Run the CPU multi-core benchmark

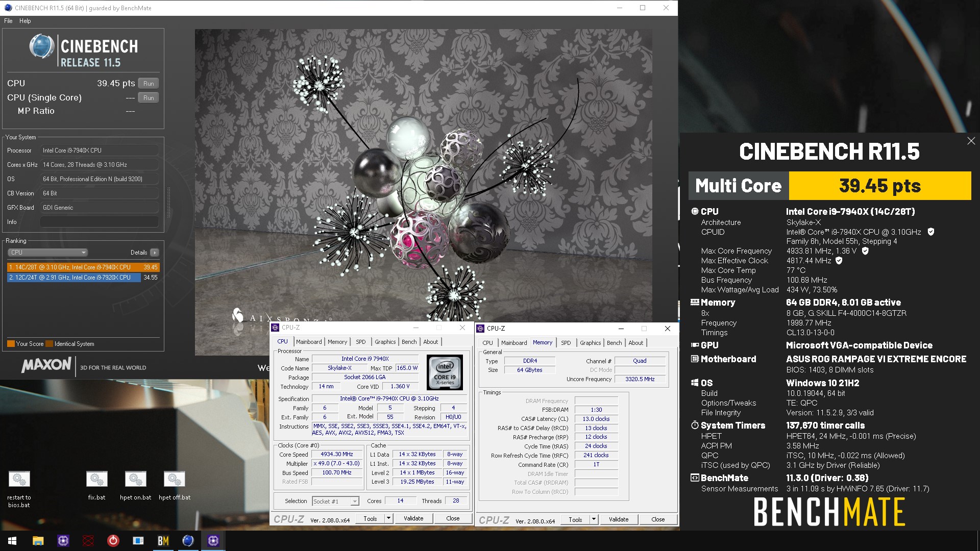point(149,84)
